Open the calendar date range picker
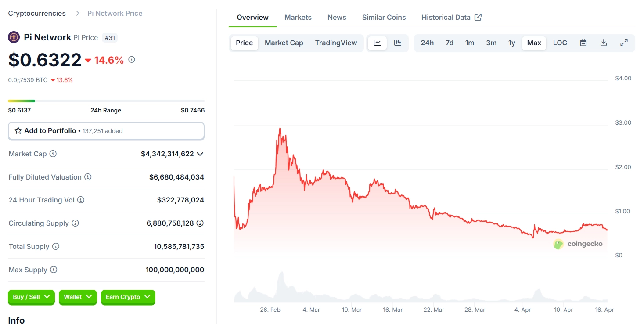 coord(583,43)
